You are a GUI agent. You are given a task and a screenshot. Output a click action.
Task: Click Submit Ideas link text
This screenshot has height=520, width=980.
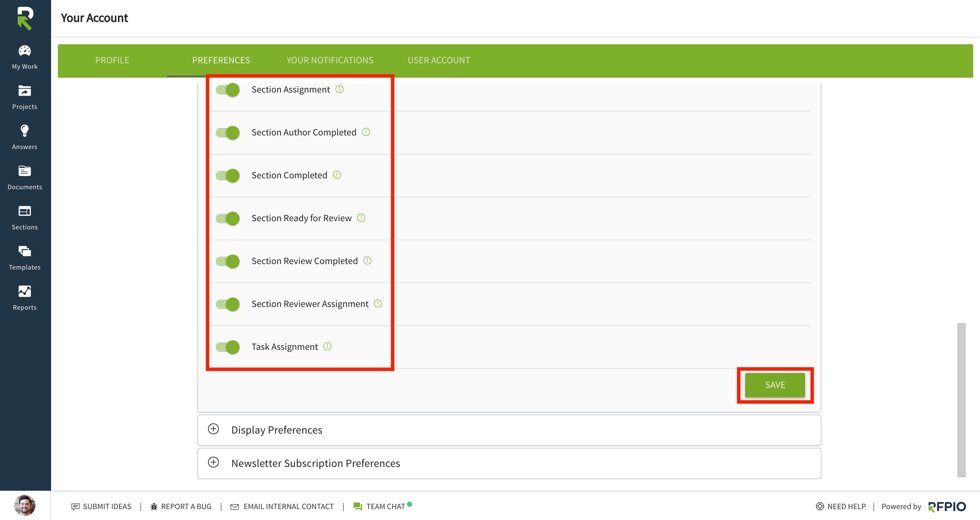click(107, 507)
